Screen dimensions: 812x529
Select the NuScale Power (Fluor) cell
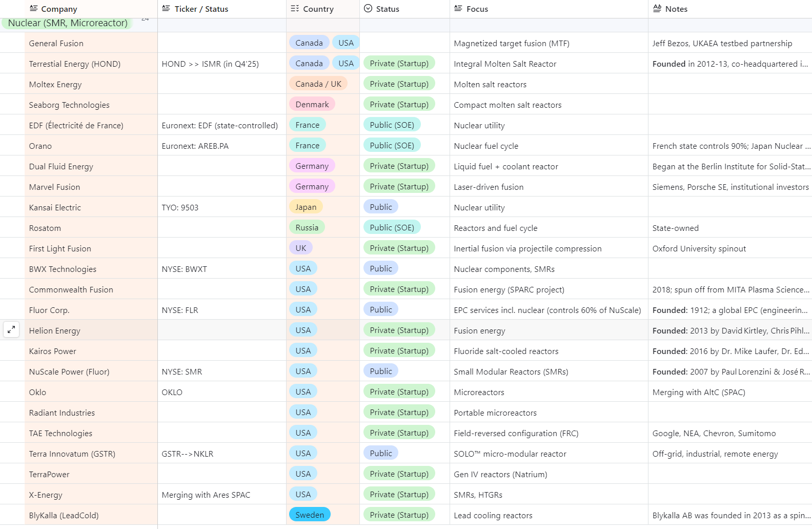[91, 371]
